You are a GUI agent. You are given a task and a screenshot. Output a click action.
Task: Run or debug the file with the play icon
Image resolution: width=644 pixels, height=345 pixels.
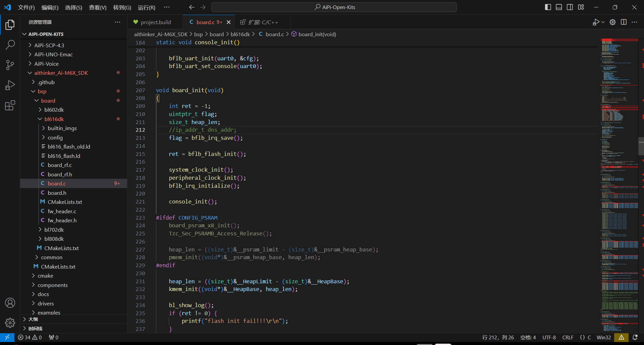(x=596, y=22)
